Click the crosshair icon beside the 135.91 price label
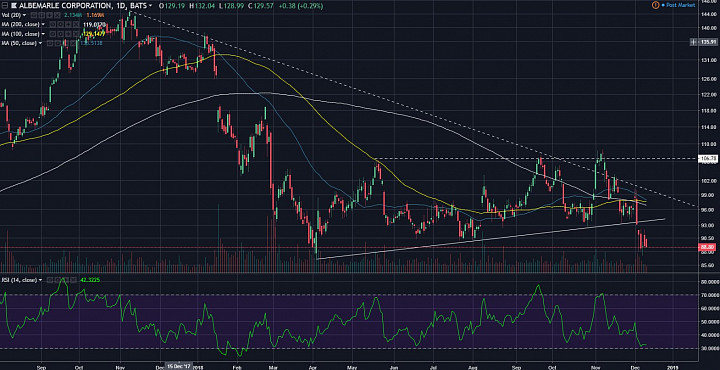The height and width of the screenshot is (370, 720). pyautogui.click(x=692, y=42)
